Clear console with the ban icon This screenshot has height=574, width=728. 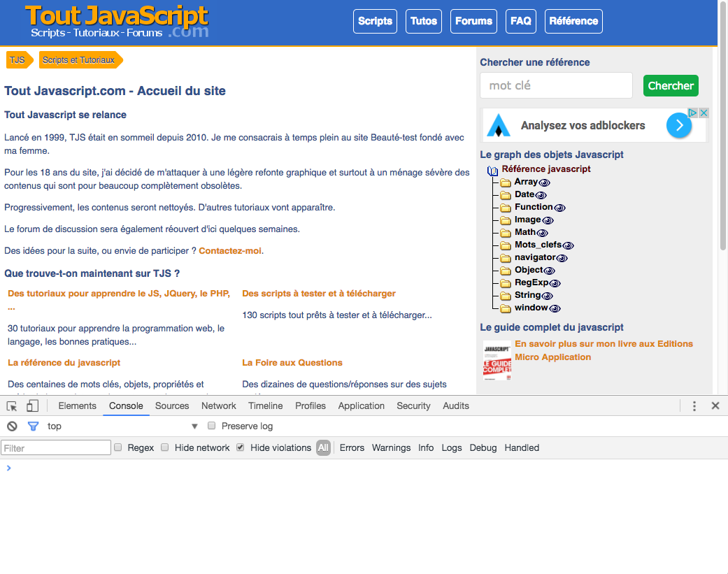pyautogui.click(x=12, y=426)
